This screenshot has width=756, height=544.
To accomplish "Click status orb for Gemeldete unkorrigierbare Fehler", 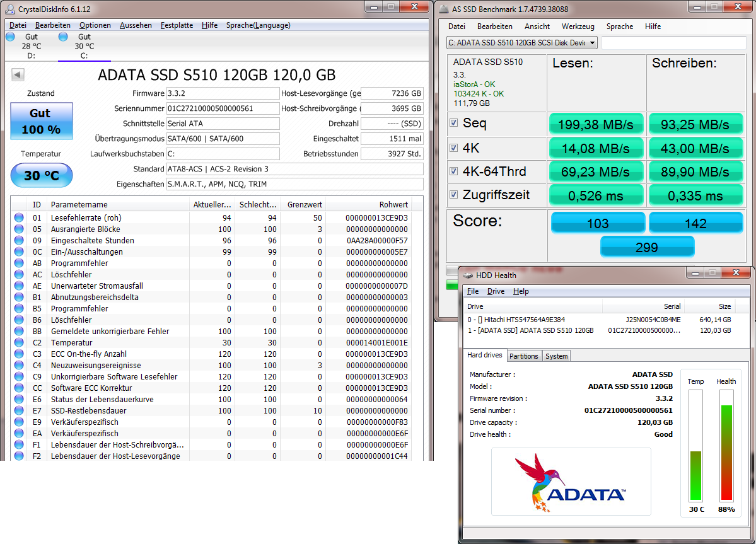I will click(x=19, y=331).
